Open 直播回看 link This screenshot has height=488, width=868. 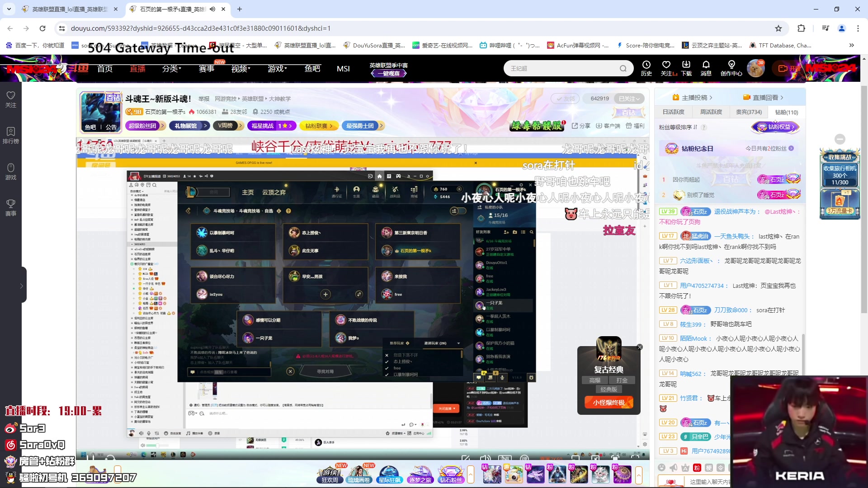click(763, 98)
